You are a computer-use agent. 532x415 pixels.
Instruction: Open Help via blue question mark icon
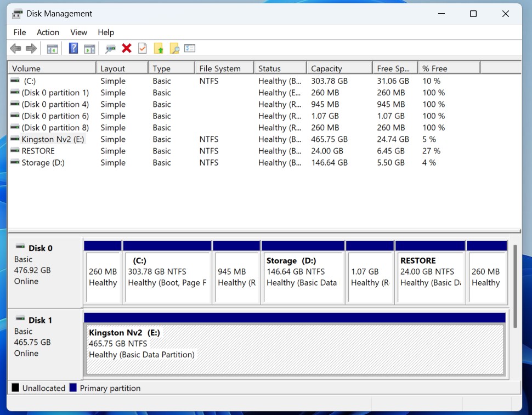(73, 49)
